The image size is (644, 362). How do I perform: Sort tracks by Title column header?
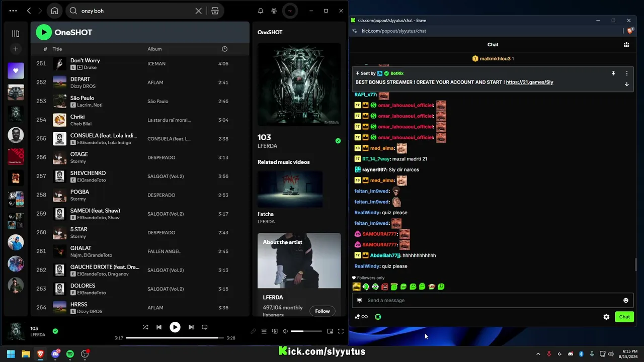click(57, 49)
